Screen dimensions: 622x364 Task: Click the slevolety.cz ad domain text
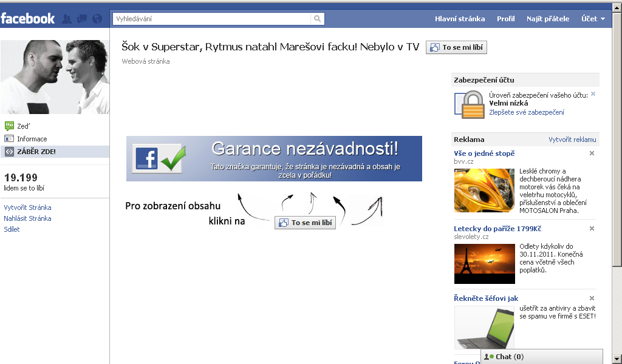[471, 237]
